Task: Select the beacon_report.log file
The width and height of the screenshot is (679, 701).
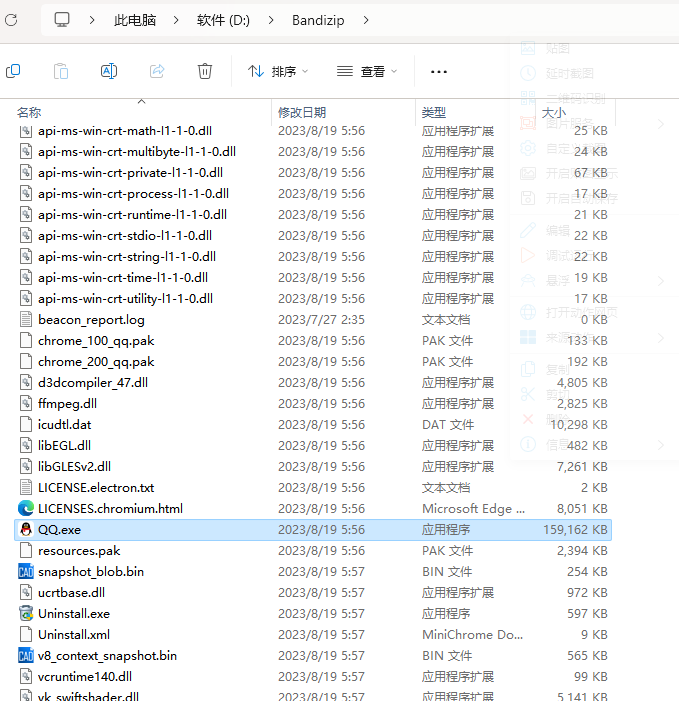Action: tap(91, 319)
